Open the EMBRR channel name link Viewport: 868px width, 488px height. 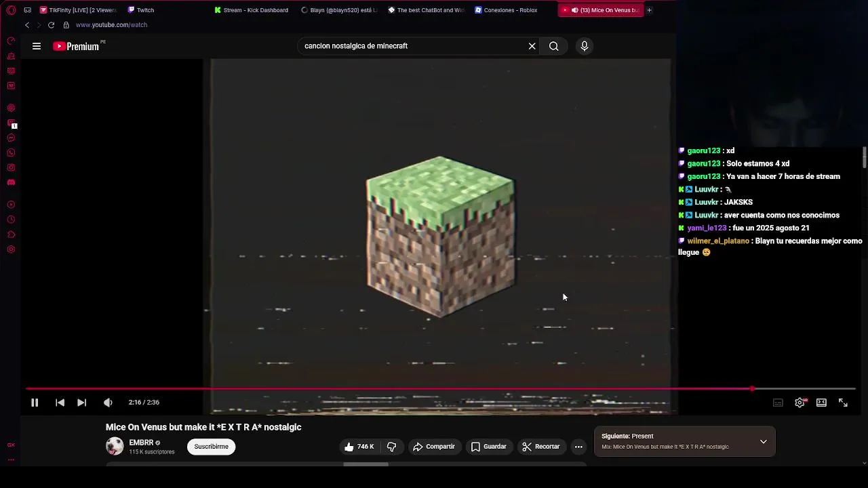(141, 443)
